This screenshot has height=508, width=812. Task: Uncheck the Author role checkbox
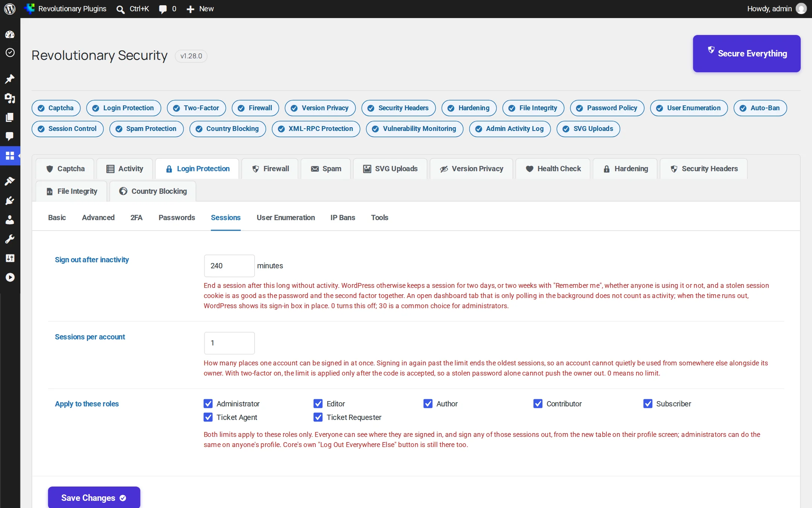(428, 404)
